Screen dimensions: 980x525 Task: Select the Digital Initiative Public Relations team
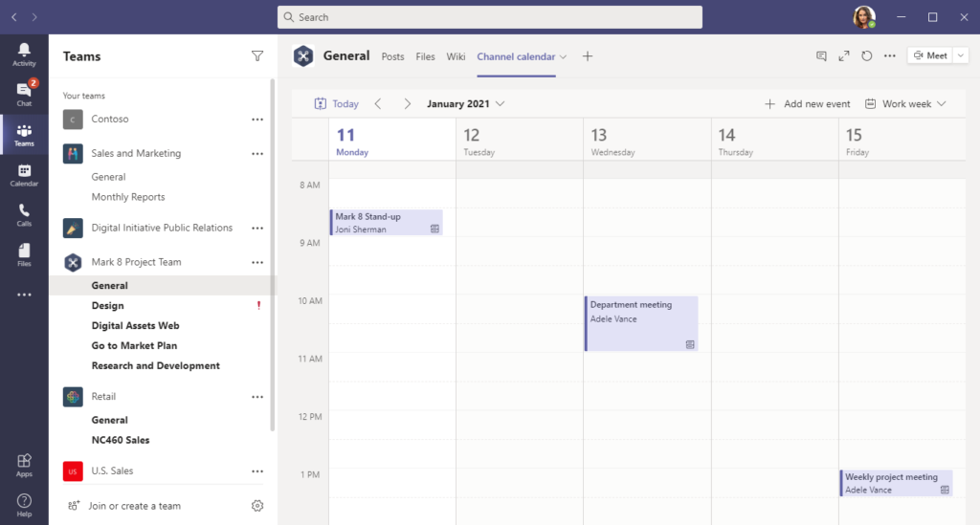162,228
